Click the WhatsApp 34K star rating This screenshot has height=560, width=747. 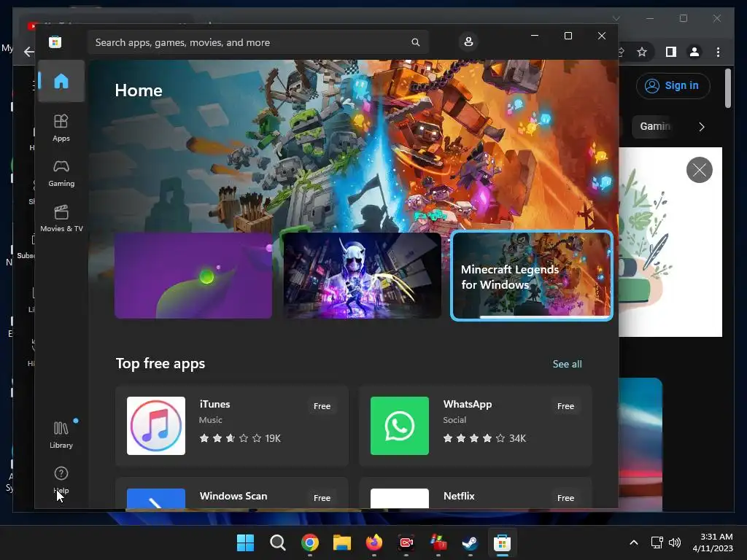(x=484, y=438)
